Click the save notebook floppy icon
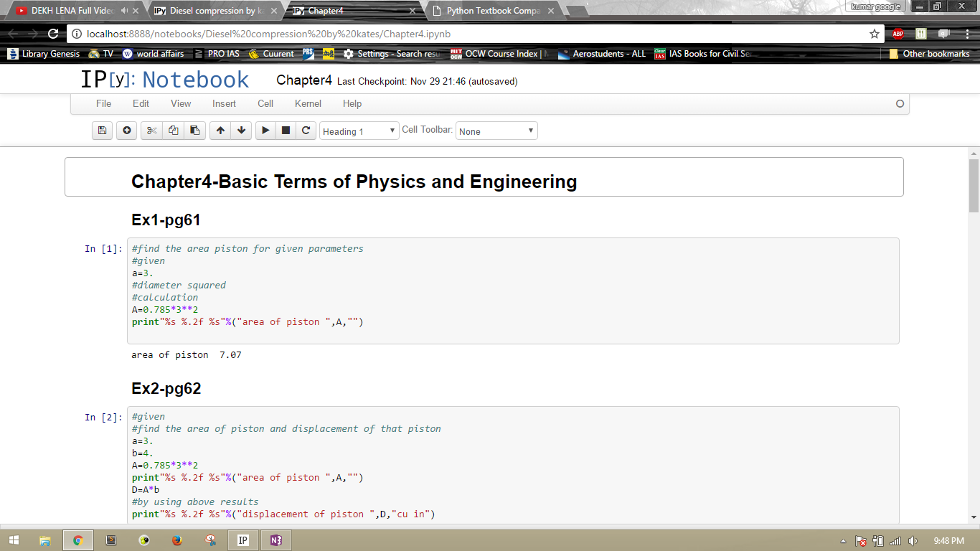 coord(102,131)
